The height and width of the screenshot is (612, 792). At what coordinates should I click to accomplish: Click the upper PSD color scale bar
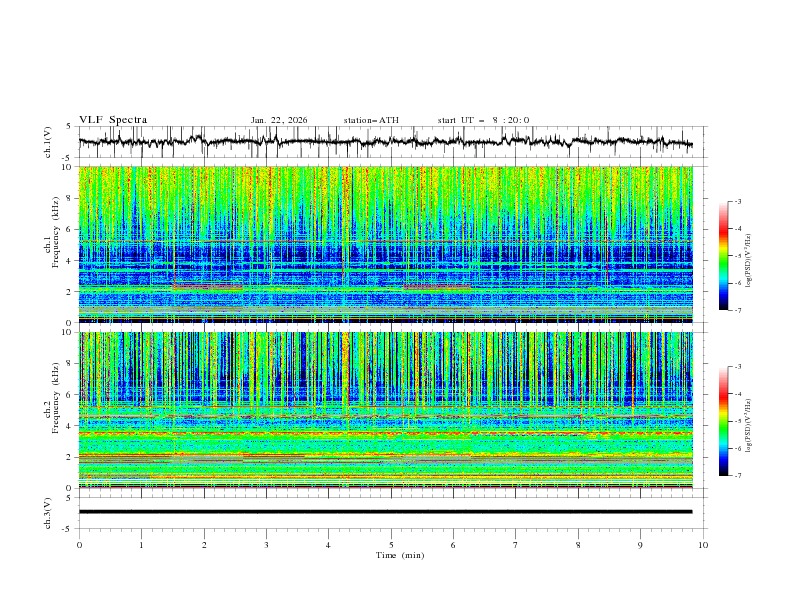click(x=724, y=256)
